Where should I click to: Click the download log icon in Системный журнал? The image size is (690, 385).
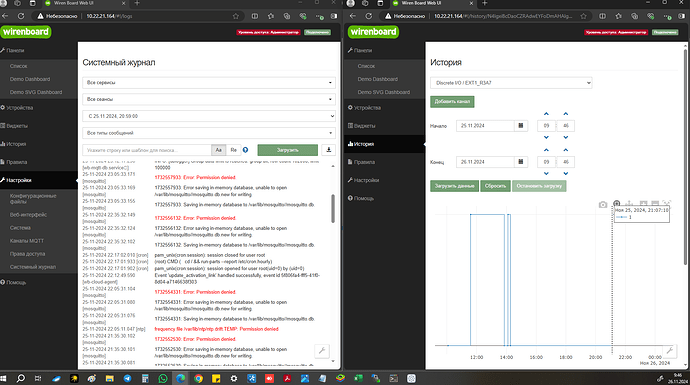[328, 150]
